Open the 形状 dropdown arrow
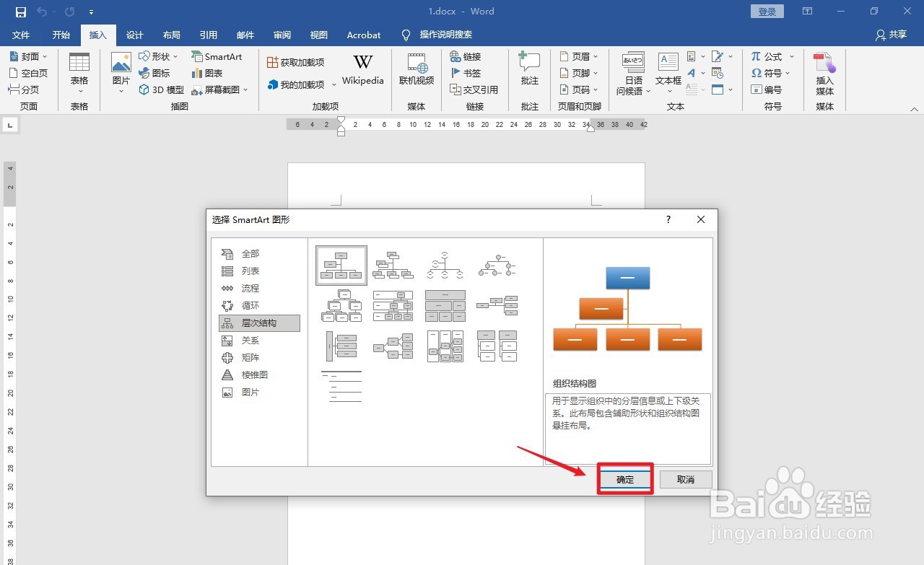Viewport: 924px width, 565px height. pos(175,56)
